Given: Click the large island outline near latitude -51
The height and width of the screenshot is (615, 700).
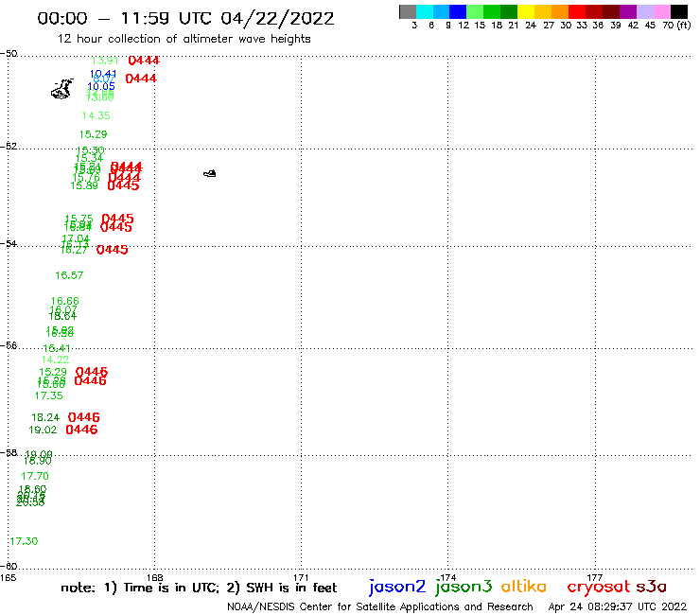Looking at the screenshot, I should click(x=61, y=89).
